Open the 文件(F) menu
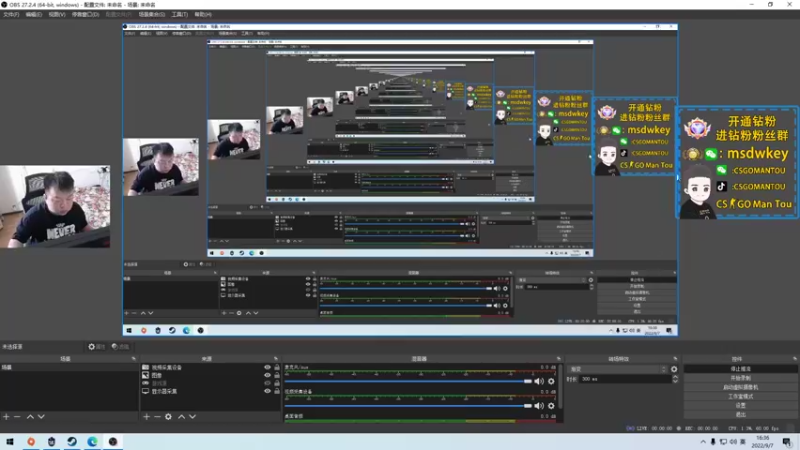The height and width of the screenshot is (450, 800). point(11,14)
